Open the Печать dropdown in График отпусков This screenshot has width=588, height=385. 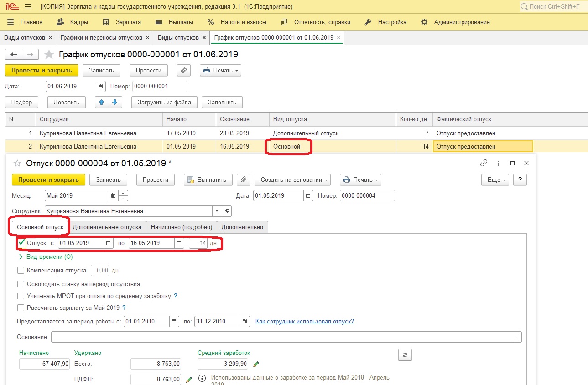pyautogui.click(x=220, y=71)
